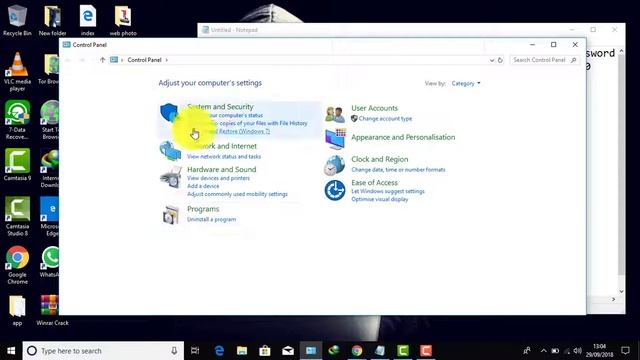Viewport: 640px width, 360px height.
Task: Click the Windows Start button
Action: pyautogui.click(x=11, y=351)
